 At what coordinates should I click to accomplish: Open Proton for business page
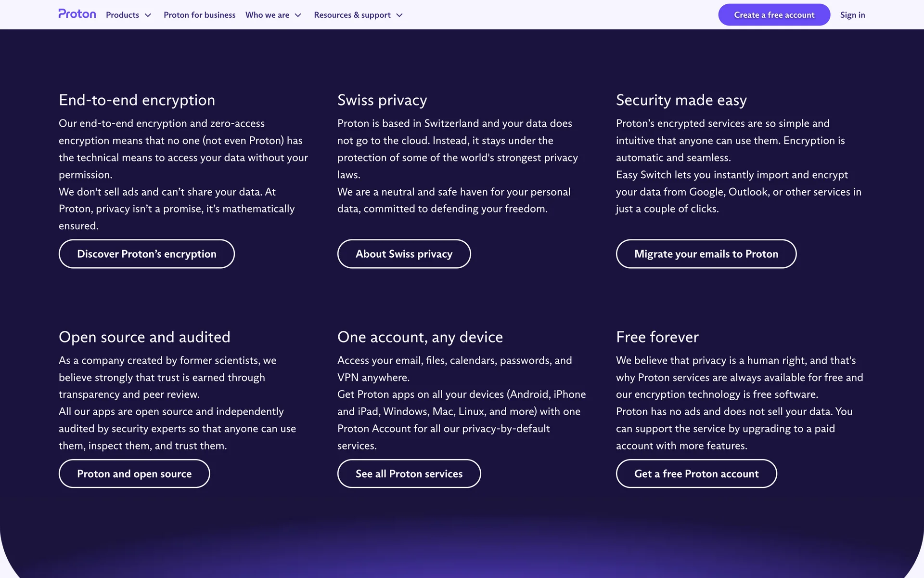click(199, 15)
